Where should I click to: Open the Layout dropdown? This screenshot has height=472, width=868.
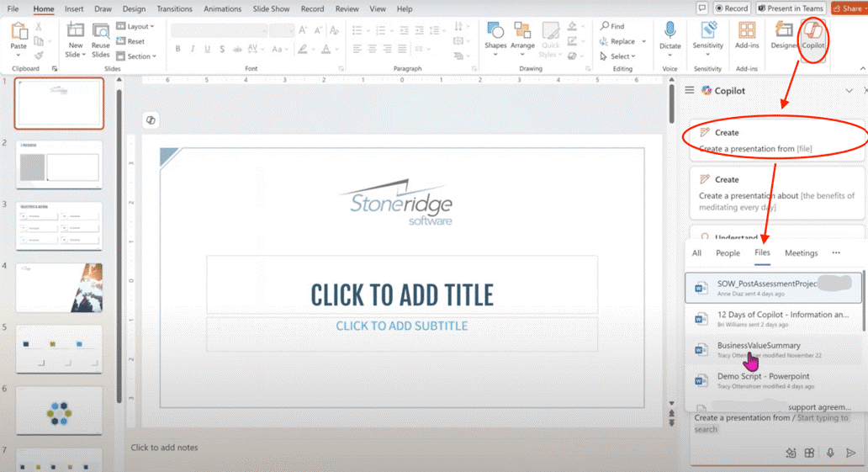pyautogui.click(x=135, y=26)
